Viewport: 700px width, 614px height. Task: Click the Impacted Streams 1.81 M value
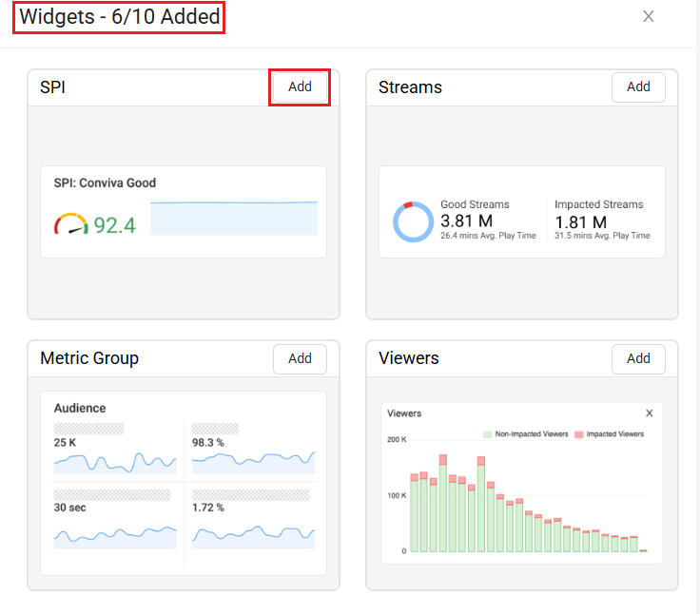581,221
